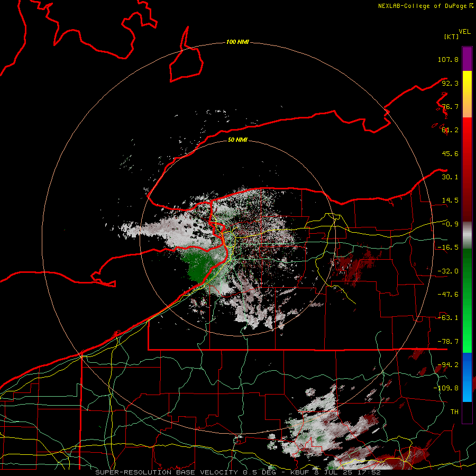
Task: Click the 107.8 velocity scale value
Action: click(448, 59)
